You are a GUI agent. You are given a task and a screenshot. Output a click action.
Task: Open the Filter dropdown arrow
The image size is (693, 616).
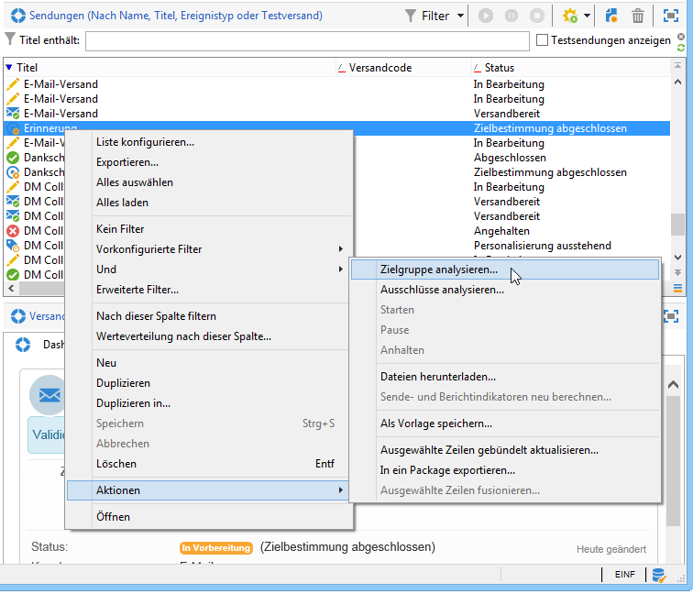click(460, 16)
